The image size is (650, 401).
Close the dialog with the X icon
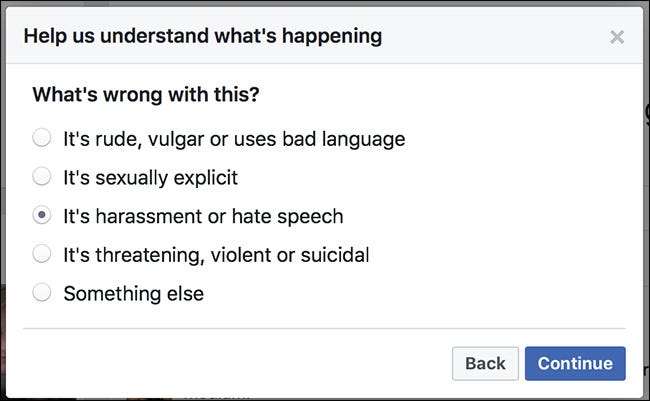617,37
